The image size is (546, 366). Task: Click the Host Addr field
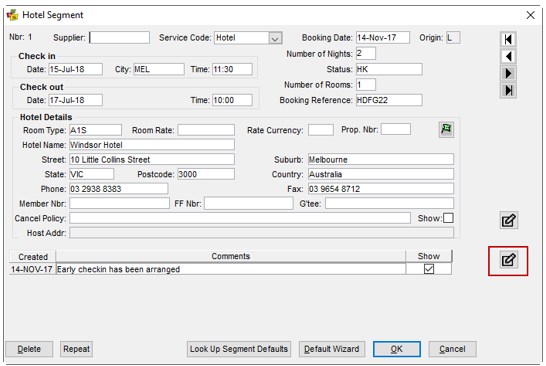tap(261, 233)
